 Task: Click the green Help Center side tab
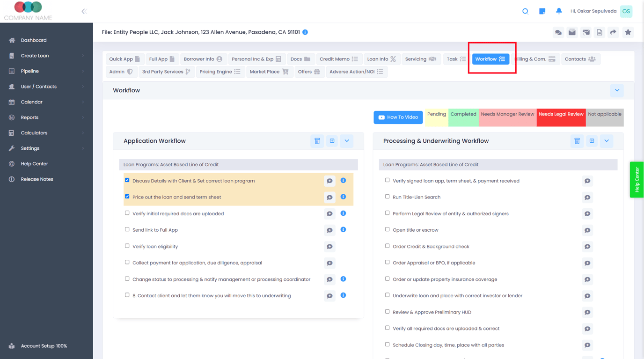[637, 180]
